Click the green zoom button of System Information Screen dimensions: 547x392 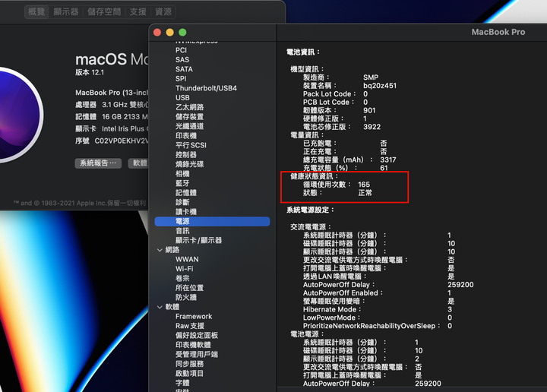pos(182,33)
